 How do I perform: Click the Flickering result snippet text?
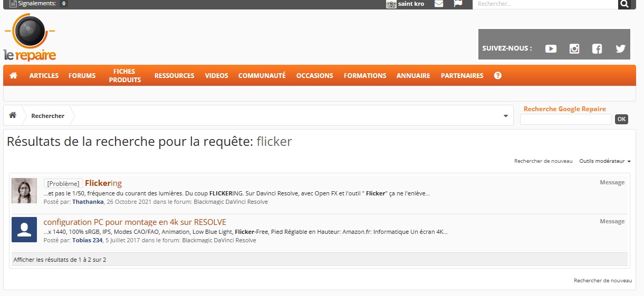point(237,193)
